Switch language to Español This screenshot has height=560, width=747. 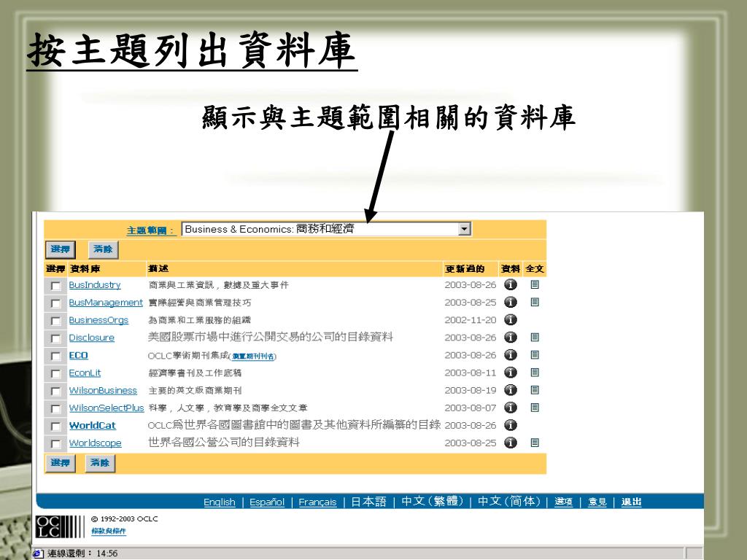[x=267, y=502]
